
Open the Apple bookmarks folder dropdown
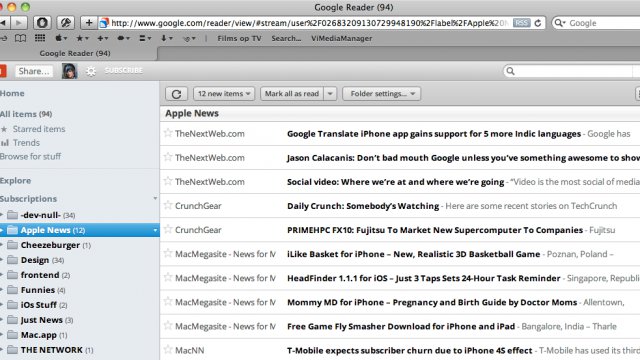61,38
